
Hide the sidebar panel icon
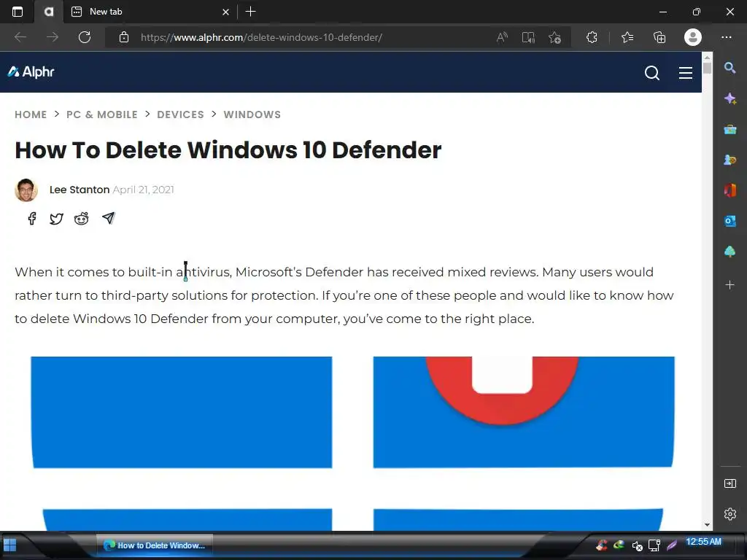tap(729, 484)
